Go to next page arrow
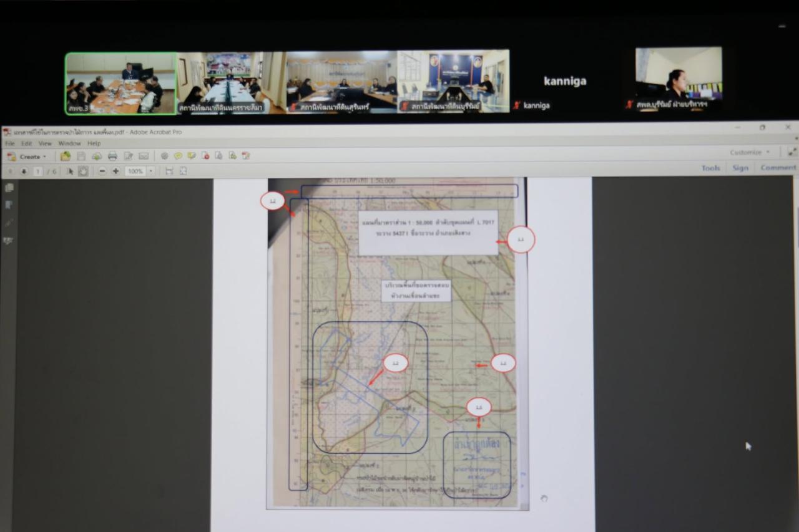 pos(24,171)
